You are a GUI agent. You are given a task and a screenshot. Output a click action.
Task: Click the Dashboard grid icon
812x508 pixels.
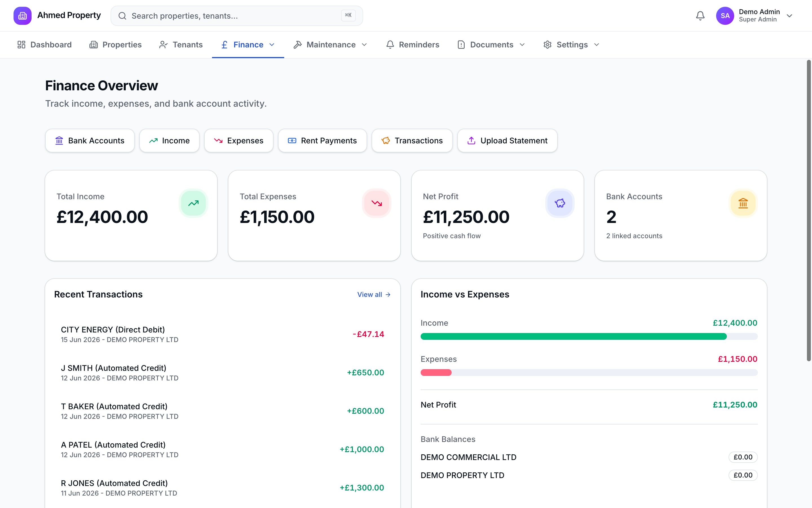tap(21, 45)
